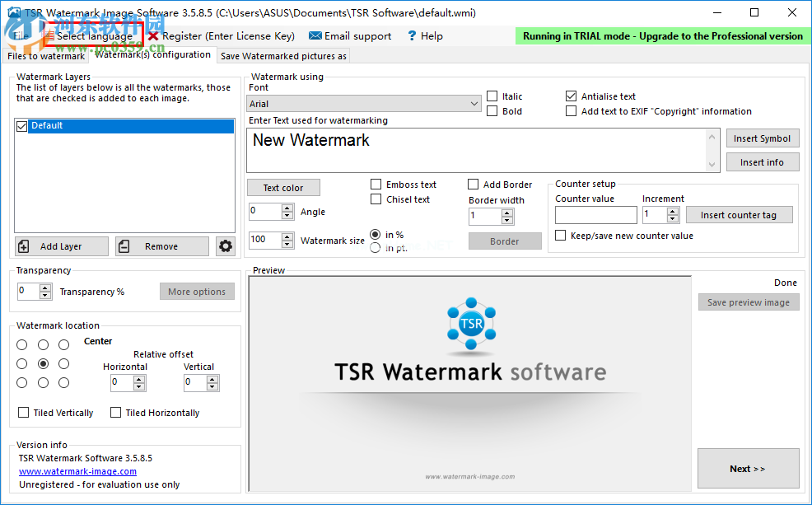The height and width of the screenshot is (505, 812).
Task: Open the Arial font dropdown
Action: [474, 103]
